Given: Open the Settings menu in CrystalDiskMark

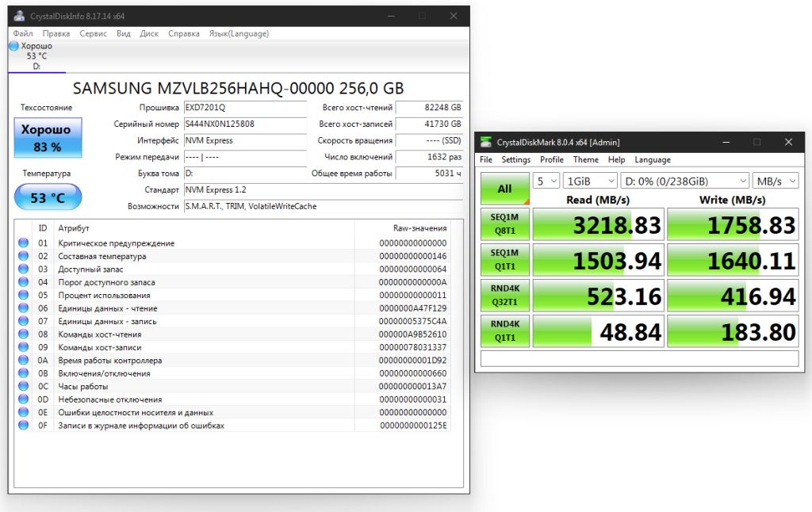Looking at the screenshot, I should coord(515,159).
